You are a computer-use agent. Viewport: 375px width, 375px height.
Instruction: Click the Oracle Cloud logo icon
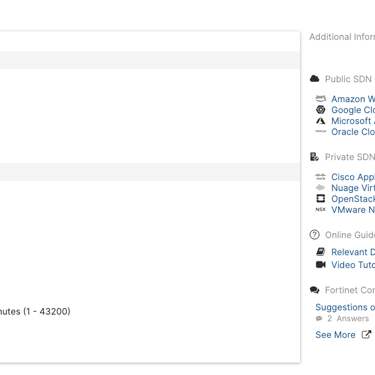click(320, 131)
